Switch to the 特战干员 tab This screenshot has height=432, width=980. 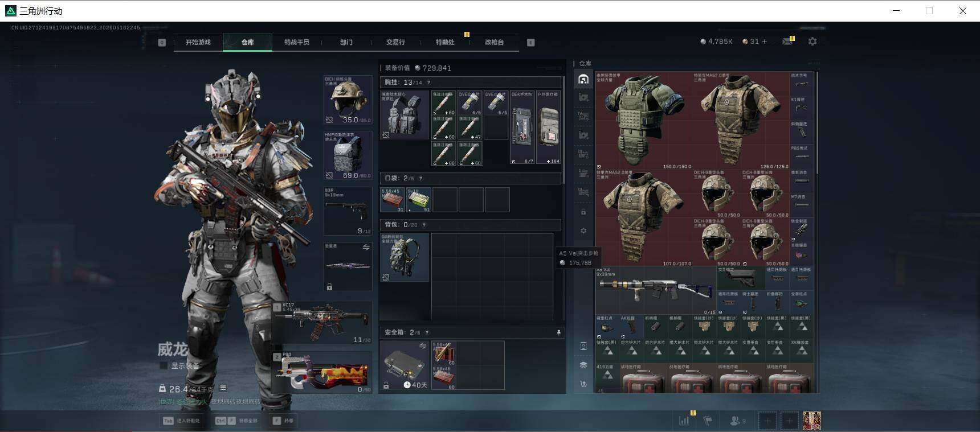tap(297, 42)
